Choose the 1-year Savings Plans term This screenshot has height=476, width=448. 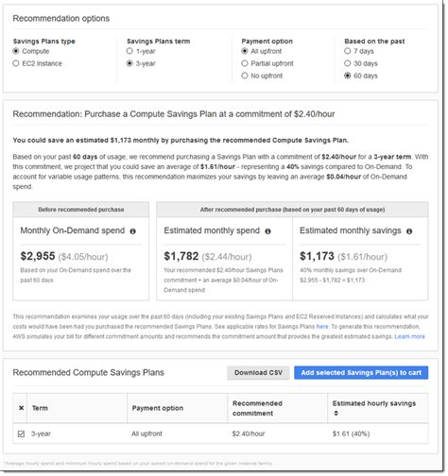129,51
